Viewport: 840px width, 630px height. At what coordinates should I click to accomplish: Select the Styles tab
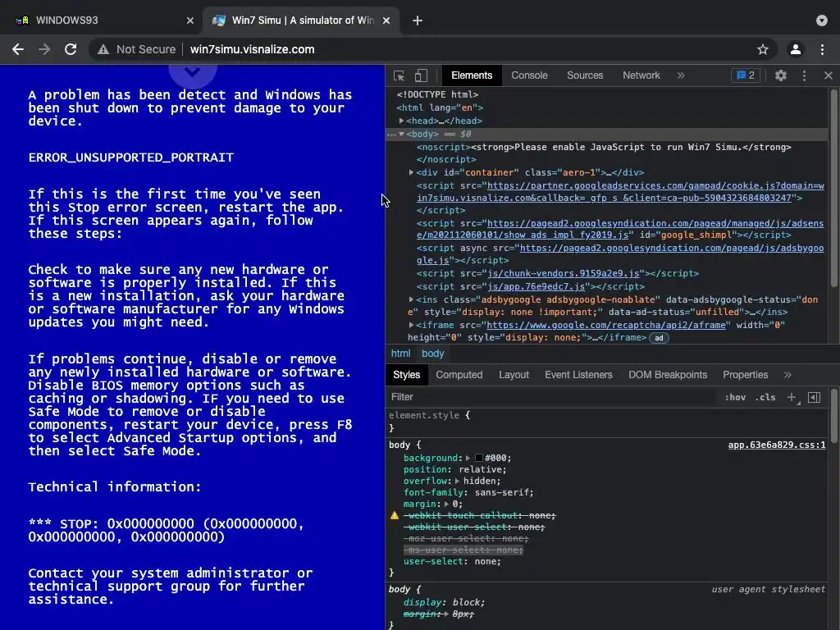tap(407, 375)
